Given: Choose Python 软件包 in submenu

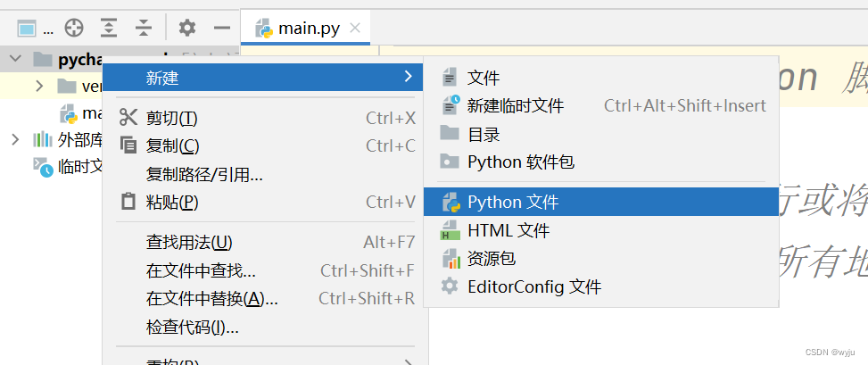Looking at the screenshot, I should (601, 162).
